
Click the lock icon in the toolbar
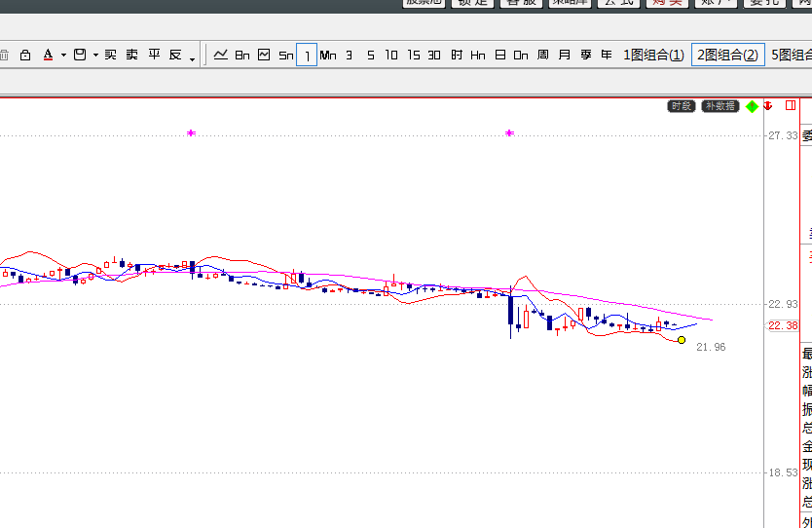pyautogui.click(x=25, y=56)
